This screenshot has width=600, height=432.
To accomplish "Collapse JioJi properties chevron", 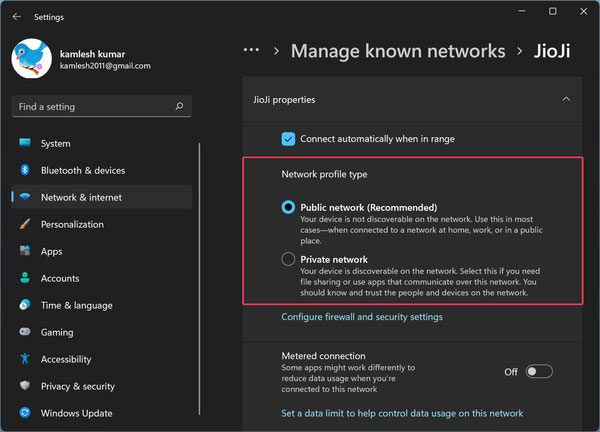I will click(x=566, y=99).
